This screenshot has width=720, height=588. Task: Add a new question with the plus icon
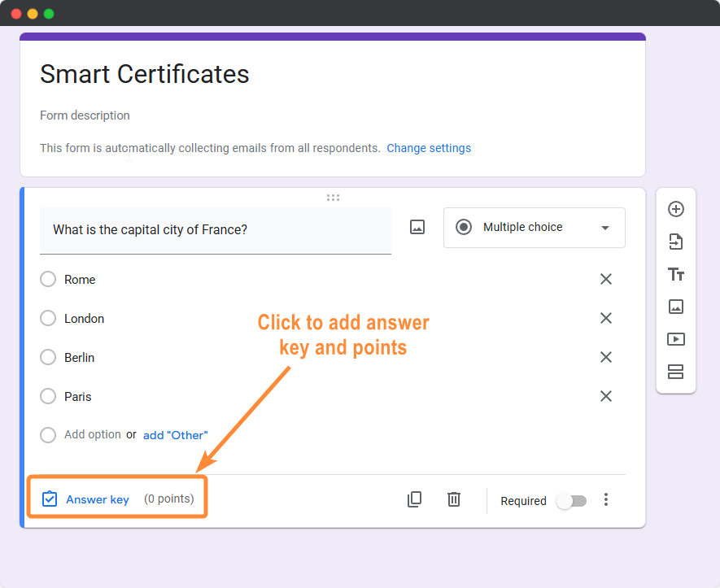[676, 209]
